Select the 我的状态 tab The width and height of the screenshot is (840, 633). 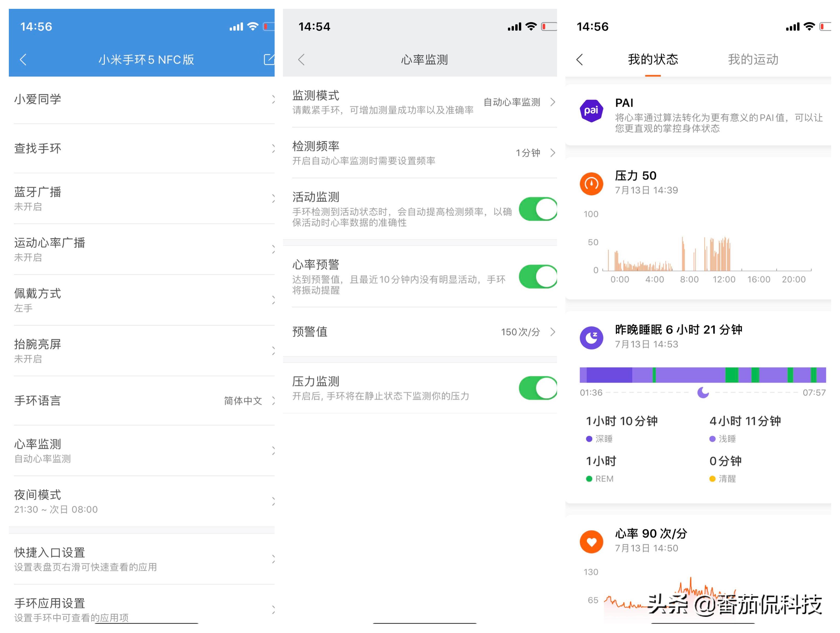point(652,60)
